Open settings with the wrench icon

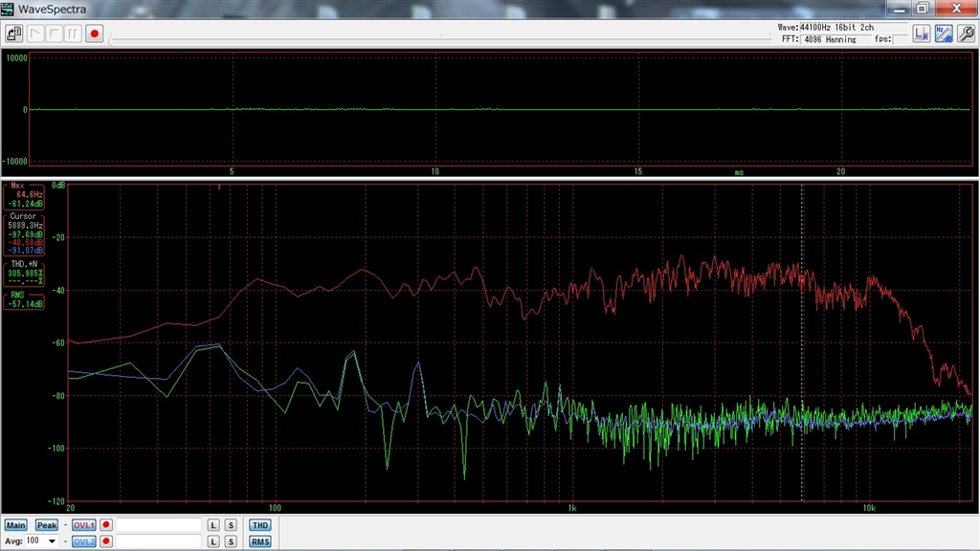[966, 33]
